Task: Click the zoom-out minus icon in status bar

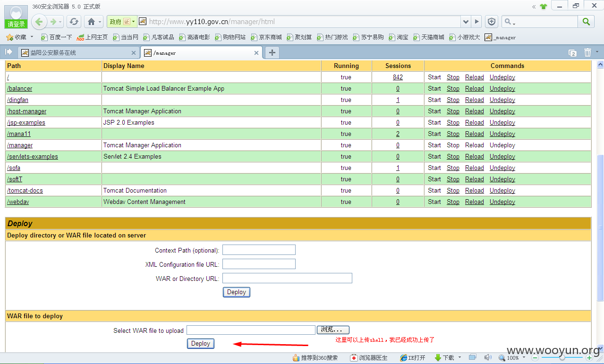Action: click(535, 358)
